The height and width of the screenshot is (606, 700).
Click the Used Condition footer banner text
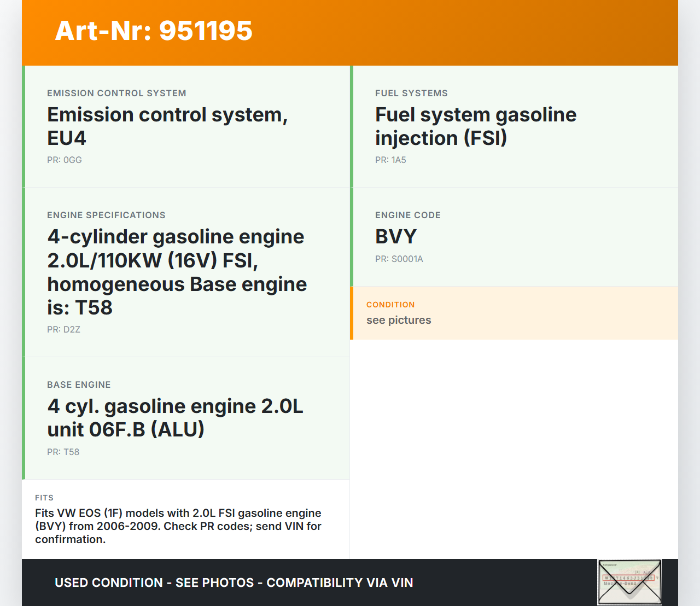(x=234, y=583)
